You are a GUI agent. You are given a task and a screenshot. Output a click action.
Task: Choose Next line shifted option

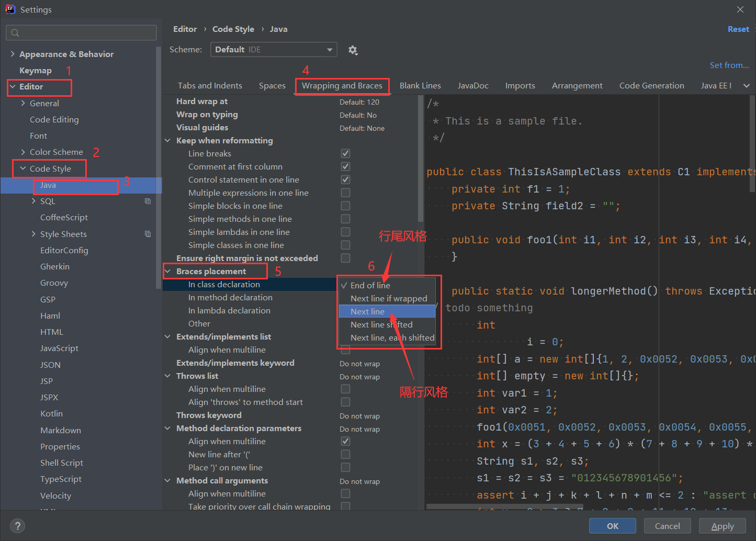point(387,324)
